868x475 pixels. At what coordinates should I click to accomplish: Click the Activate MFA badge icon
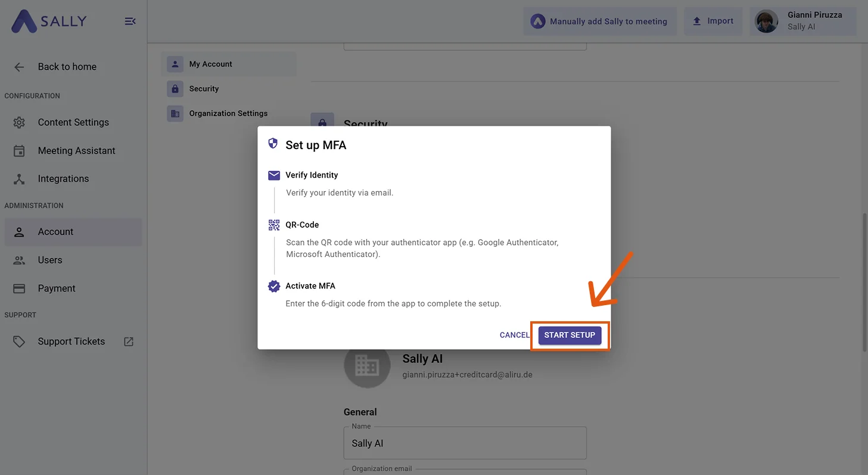click(274, 286)
